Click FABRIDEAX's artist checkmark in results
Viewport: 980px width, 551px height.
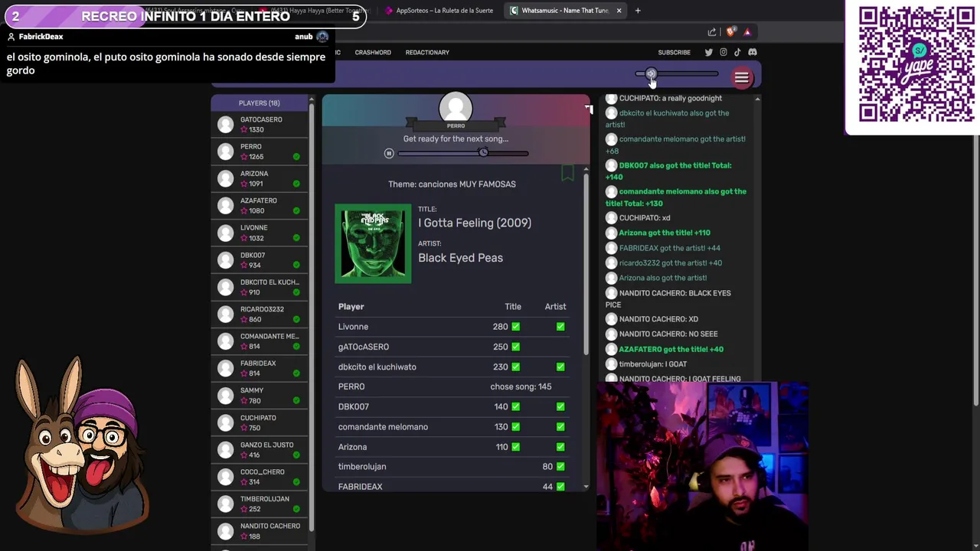(560, 486)
